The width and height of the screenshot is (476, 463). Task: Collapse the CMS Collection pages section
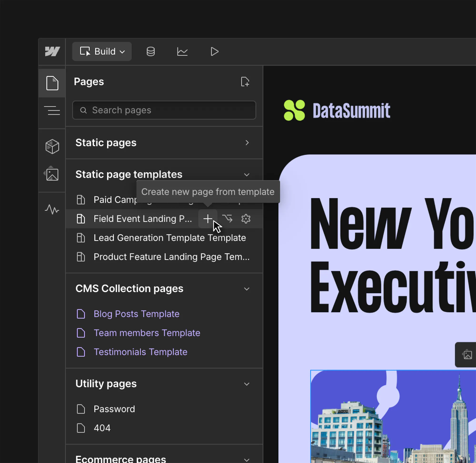[247, 289]
